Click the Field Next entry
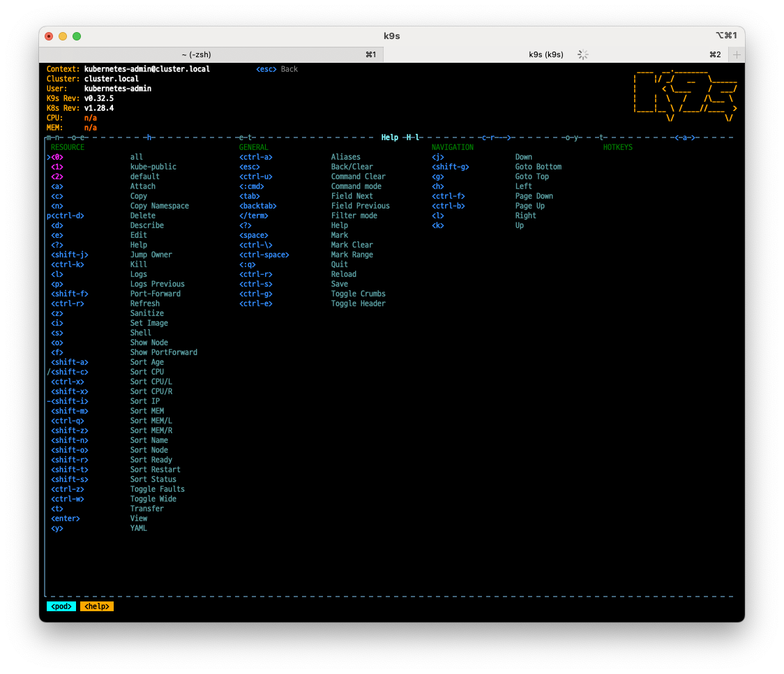 [352, 196]
